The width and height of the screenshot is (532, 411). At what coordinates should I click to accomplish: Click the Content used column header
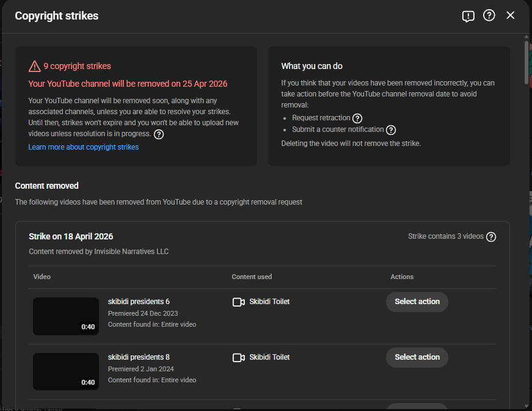[252, 277]
